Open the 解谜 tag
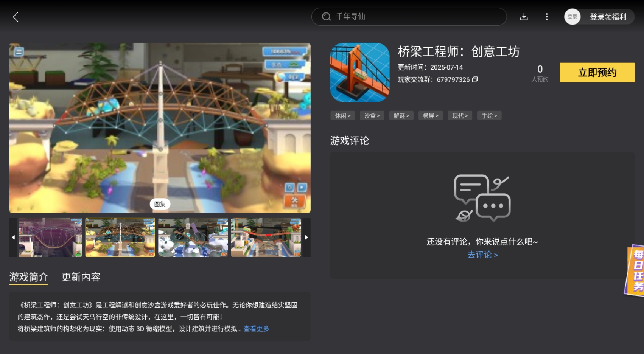Screen dimensions: 644x354 [x=401, y=116]
